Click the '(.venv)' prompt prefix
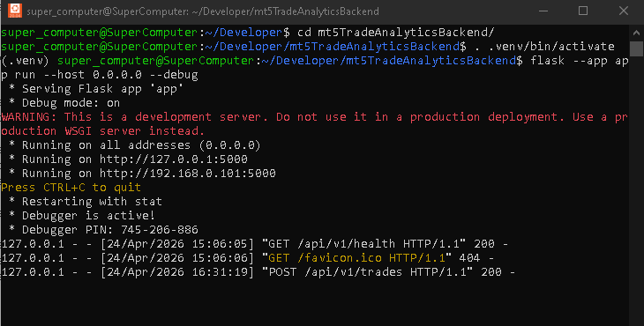The height and width of the screenshot is (326, 644). [25, 61]
